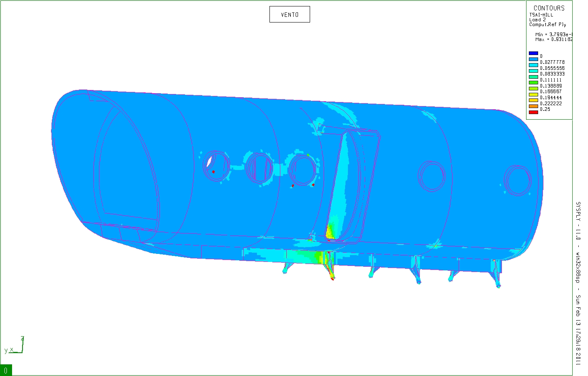Select the dark blue legend swatch
The width and height of the screenshot is (588, 376).
(533, 53)
